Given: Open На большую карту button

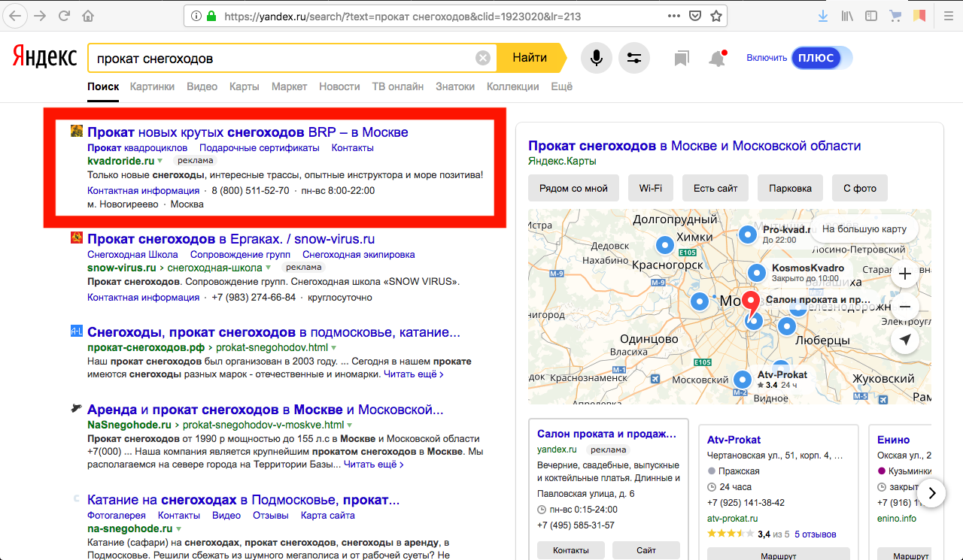Looking at the screenshot, I should pos(864,229).
